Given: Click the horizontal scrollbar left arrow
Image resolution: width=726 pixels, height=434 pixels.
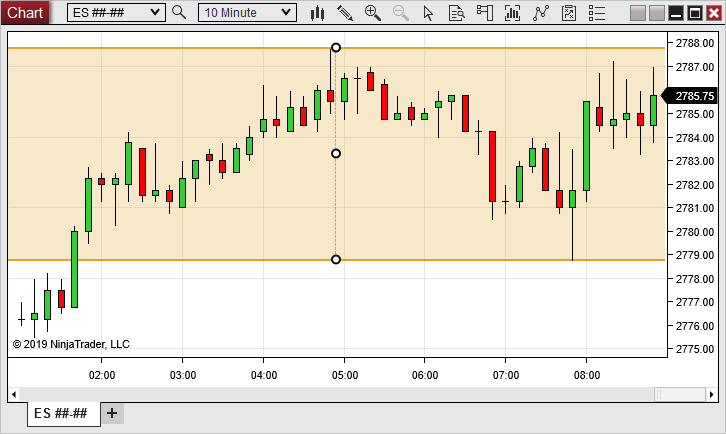Looking at the screenshot, I should pos(14,395).
